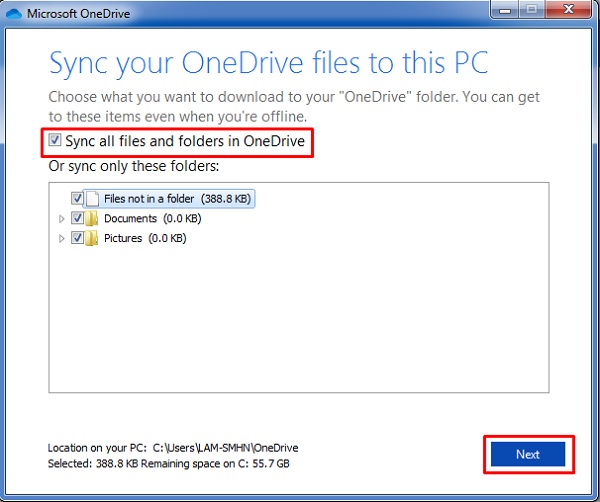The width and height of the screenshot is (600, 502).
Task: Select the Documents (0.0 KB) row
Action: tap(152, 218)
